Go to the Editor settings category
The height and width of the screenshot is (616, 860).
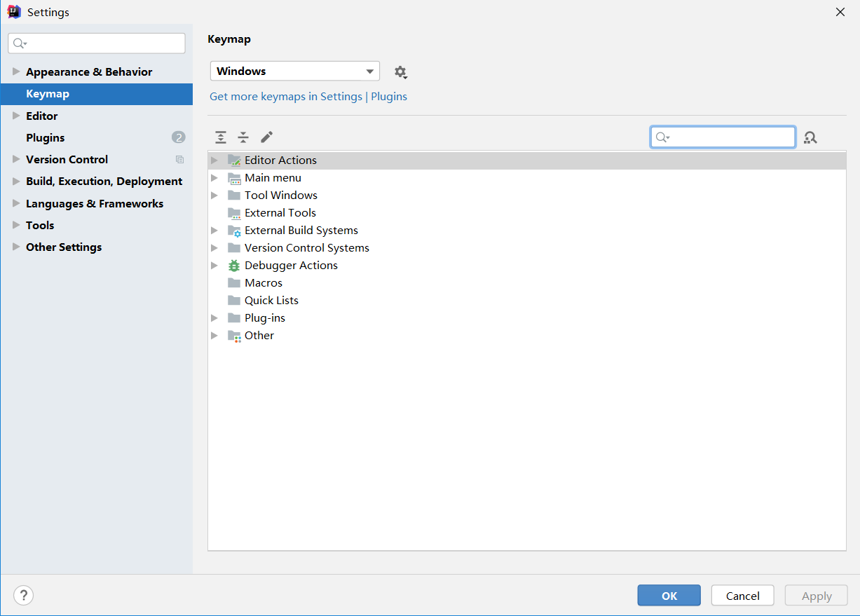[42, 116]
